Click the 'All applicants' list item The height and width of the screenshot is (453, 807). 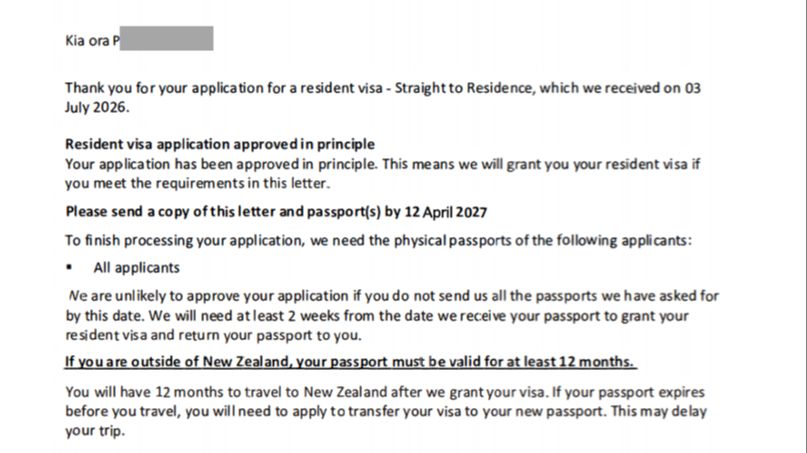[x=136, y=268]
